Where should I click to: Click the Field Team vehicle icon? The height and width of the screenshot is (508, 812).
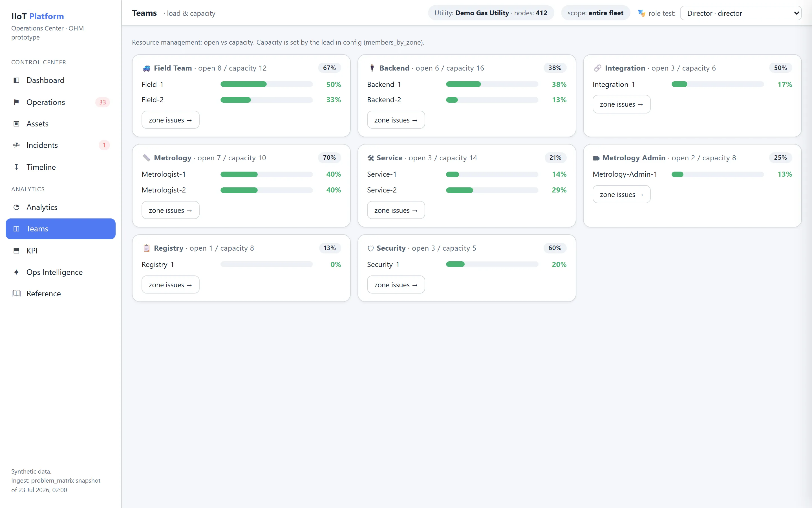[x=147, y=68]
